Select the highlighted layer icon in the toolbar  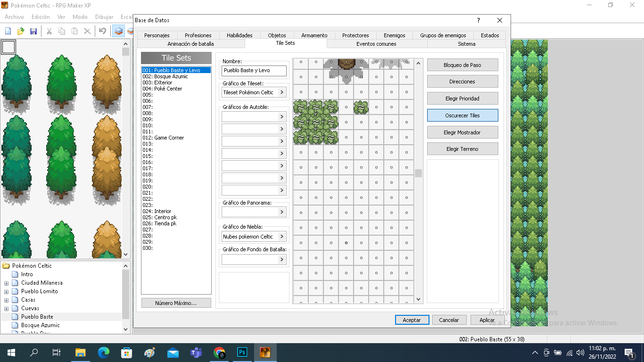[x=119, y=31]
